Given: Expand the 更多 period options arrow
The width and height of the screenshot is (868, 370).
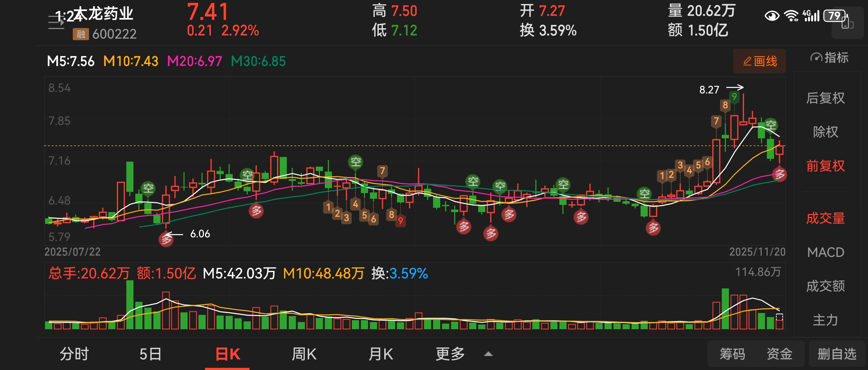Looking at the screenshot, I should (x=488, y=354).
